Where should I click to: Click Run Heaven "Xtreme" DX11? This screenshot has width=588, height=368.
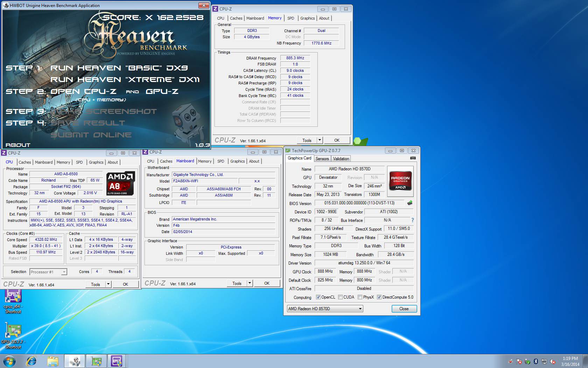pyautogui.click(x=125, y=80)
